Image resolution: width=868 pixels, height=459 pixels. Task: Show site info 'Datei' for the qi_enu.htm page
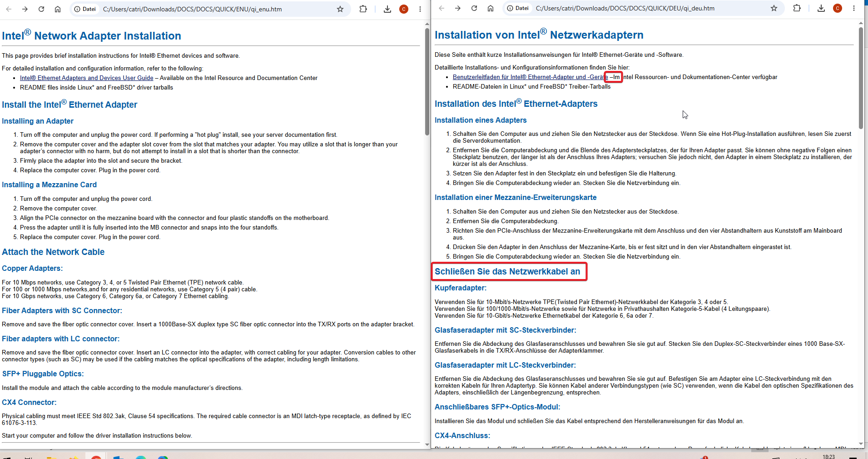85,9
